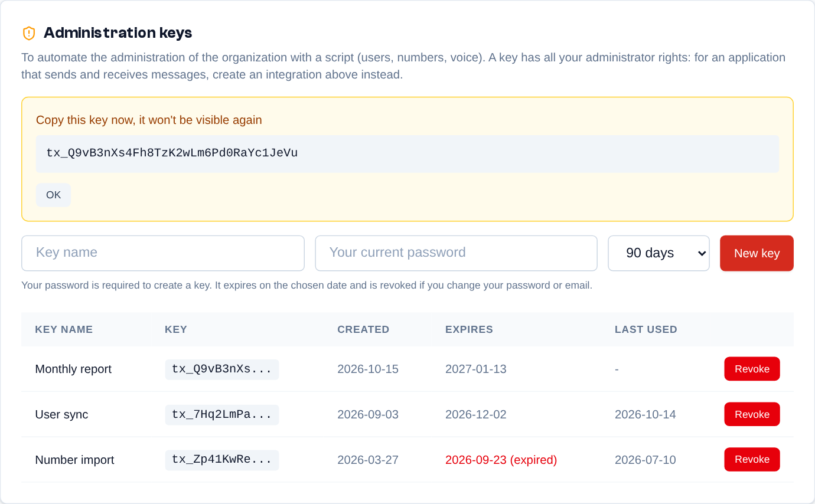Image resolution: width=815 pixels, height=504 pixels.
Task: Focus the Key name input field
Action: [x=163, y=253]
